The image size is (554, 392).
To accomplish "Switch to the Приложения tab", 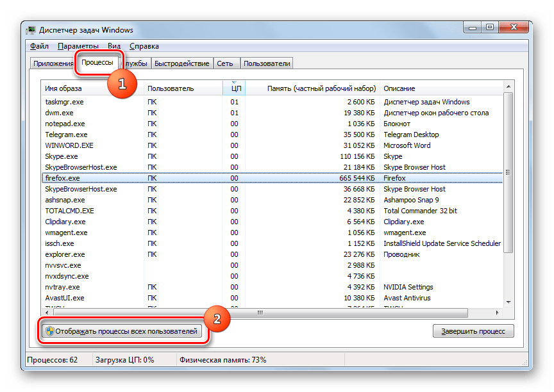I will [53, 63].
